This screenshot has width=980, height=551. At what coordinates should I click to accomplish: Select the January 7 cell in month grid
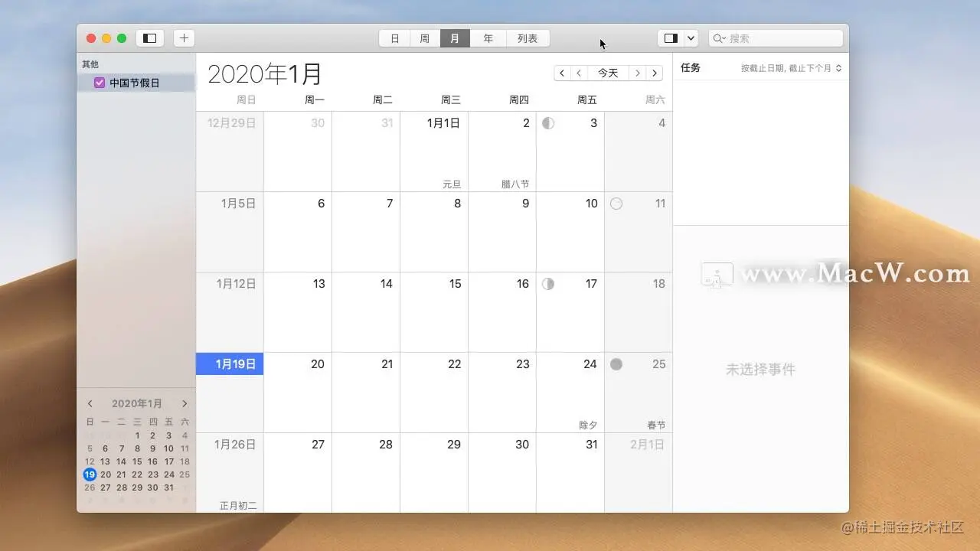pyautogui.click(x=366, y=232)
